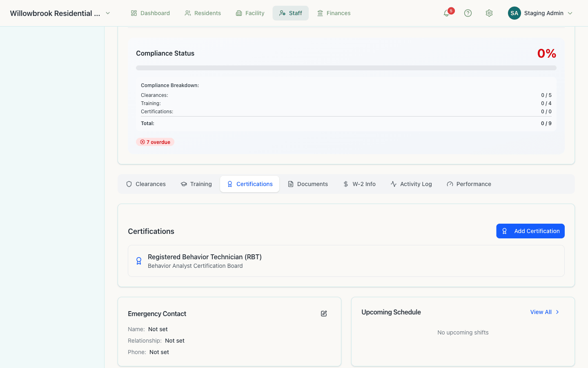Image resolution: width=588 pixels, height=368 pixels.
Task: Open the Residents nav item
Action: 203,13
